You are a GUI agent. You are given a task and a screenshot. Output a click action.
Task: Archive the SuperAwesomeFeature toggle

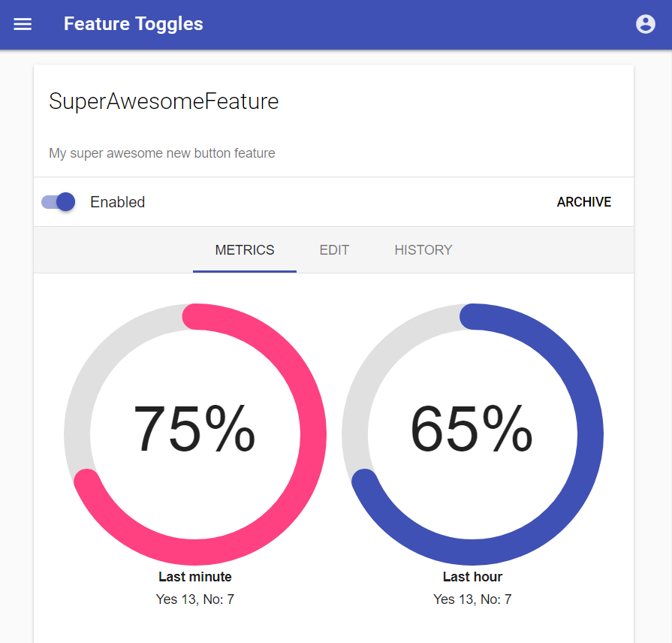tap(583, 202)
